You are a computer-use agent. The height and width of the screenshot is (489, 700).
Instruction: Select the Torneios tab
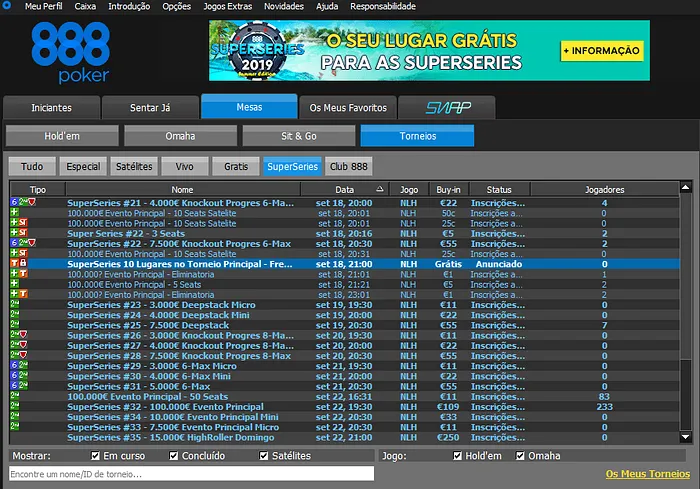pos(417,136)
